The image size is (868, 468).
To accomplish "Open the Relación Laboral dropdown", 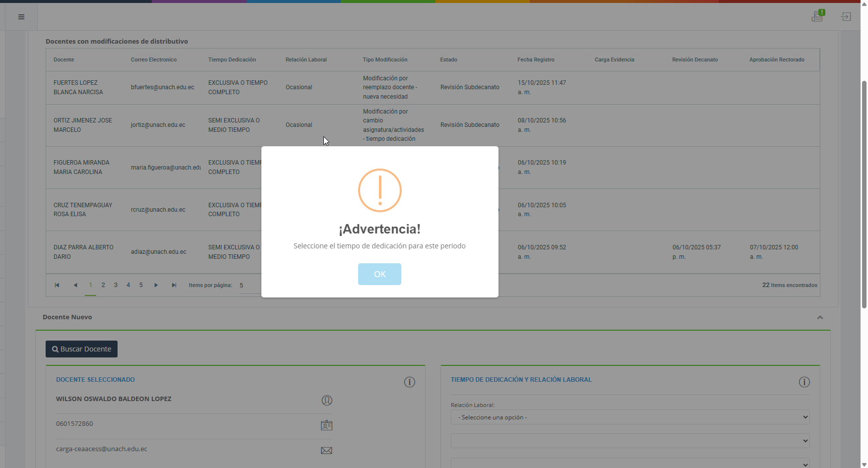I will [630, 417].
